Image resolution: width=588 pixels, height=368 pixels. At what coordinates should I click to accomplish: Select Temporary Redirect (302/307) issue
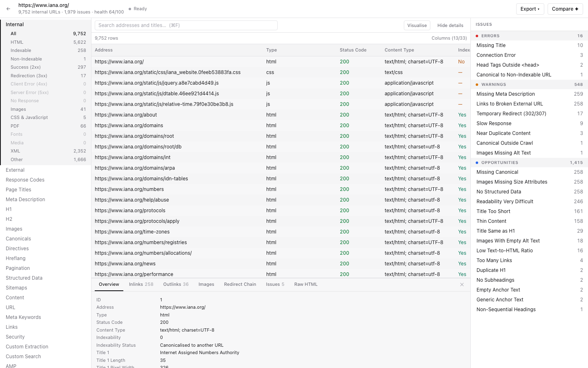tap(529, 114)
